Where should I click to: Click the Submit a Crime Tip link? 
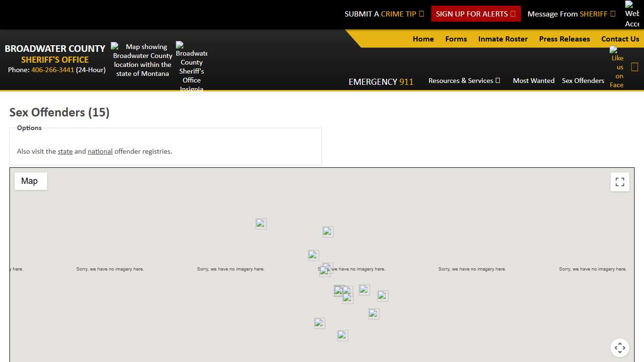pos(384,14)
